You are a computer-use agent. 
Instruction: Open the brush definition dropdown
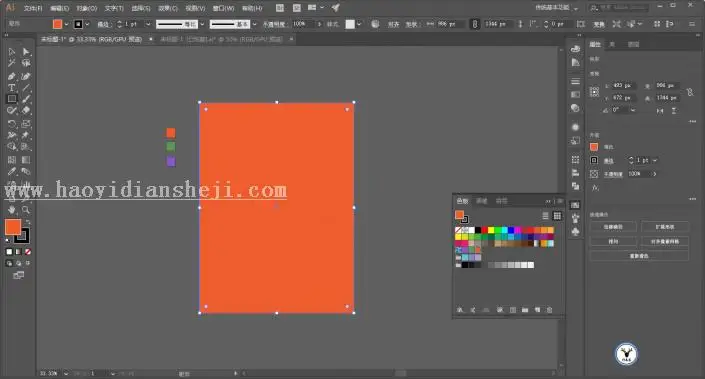[x=254, y=24]
